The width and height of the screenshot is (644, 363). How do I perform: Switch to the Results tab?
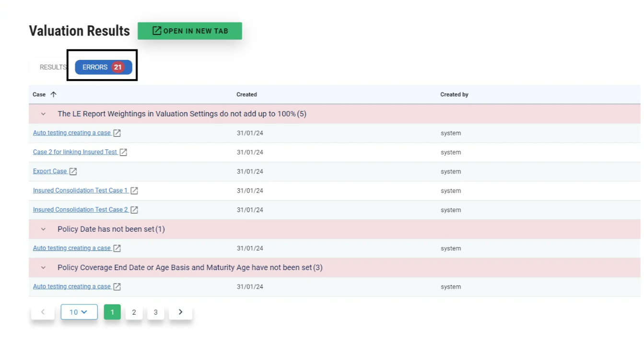[52, 67]
